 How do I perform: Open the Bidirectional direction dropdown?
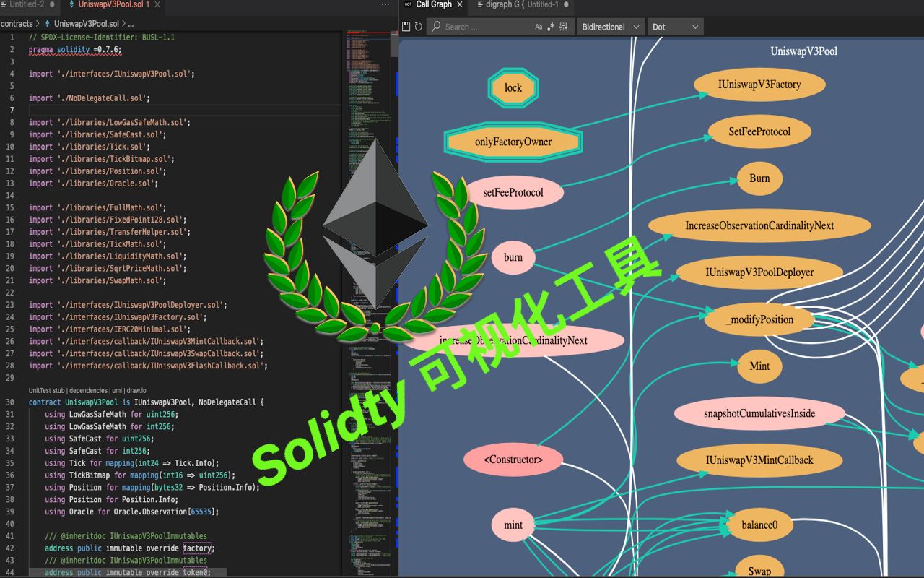(x=610, y=27)
